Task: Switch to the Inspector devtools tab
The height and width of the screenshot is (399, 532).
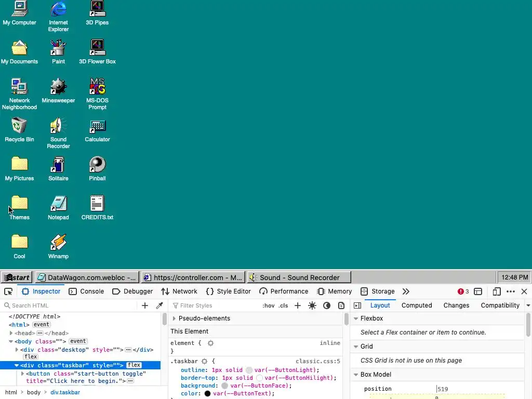Action: pyautogui.click(x=41, y=291)
